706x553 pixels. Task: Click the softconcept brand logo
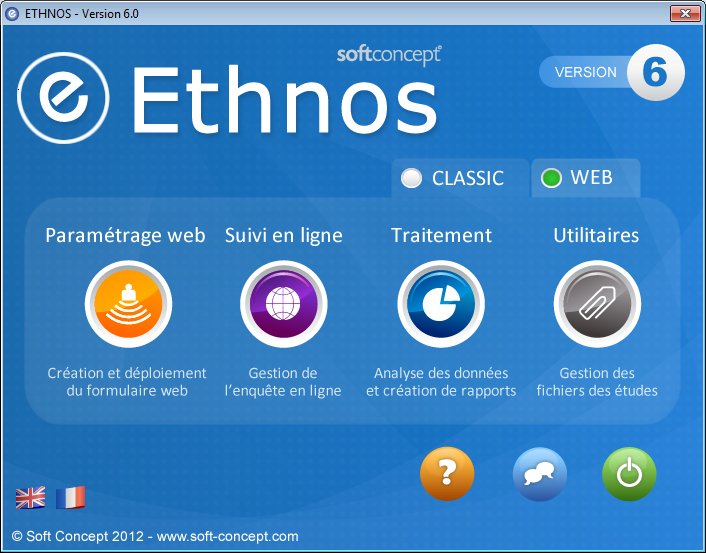[x=389, y=55]
